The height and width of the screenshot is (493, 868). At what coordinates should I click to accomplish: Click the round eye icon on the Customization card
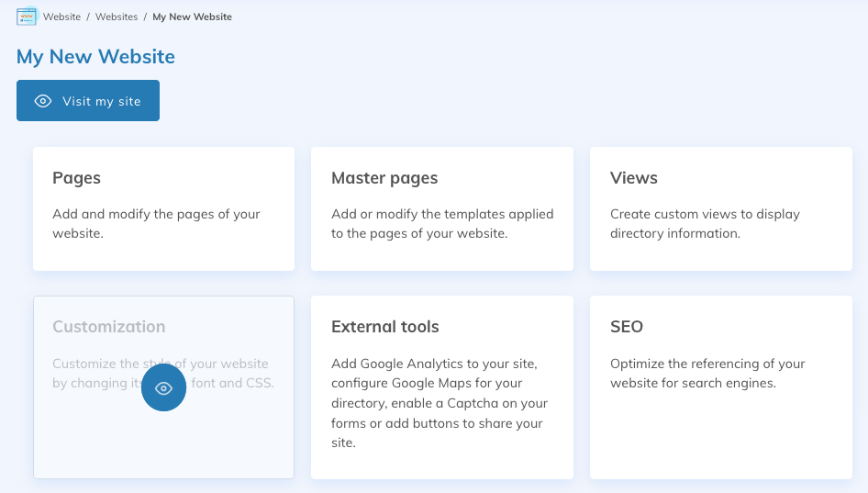pos(163,388)
